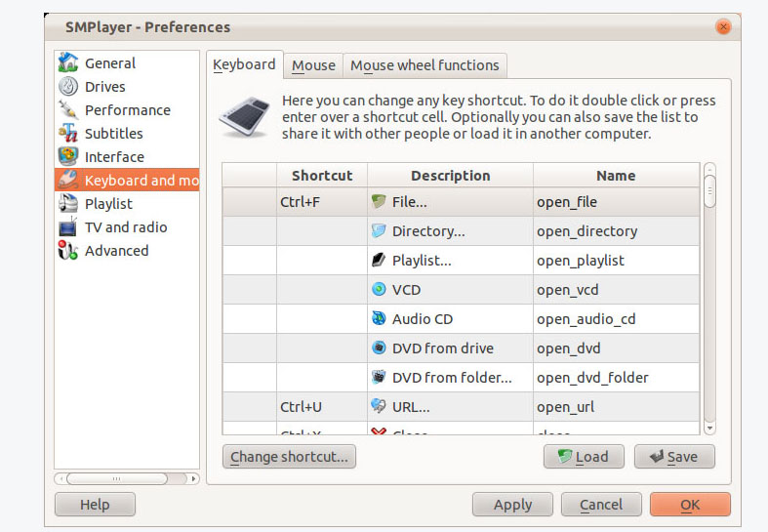Switch to the Mouse tab
The image size is (768, 532).
coord(313,65)
